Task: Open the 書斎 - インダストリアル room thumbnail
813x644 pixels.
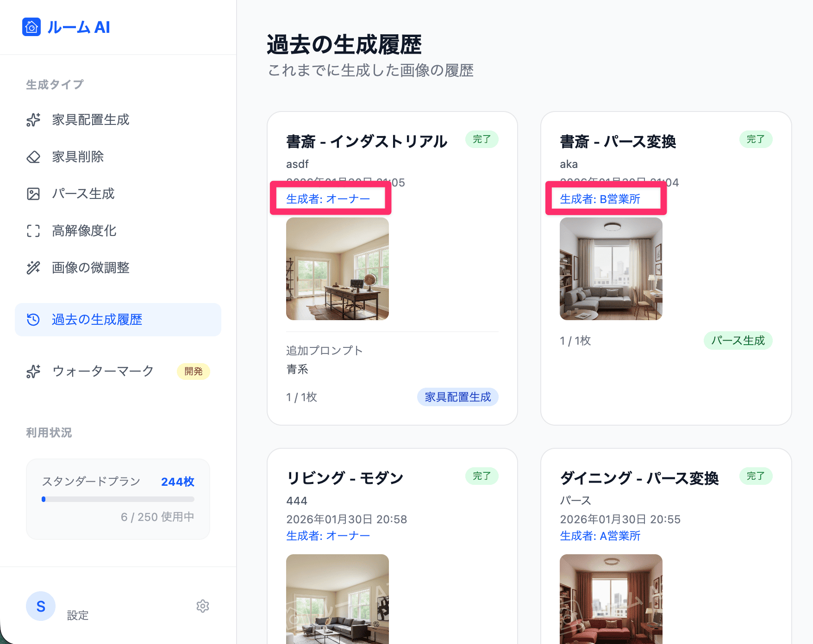Action: point(338,269)
